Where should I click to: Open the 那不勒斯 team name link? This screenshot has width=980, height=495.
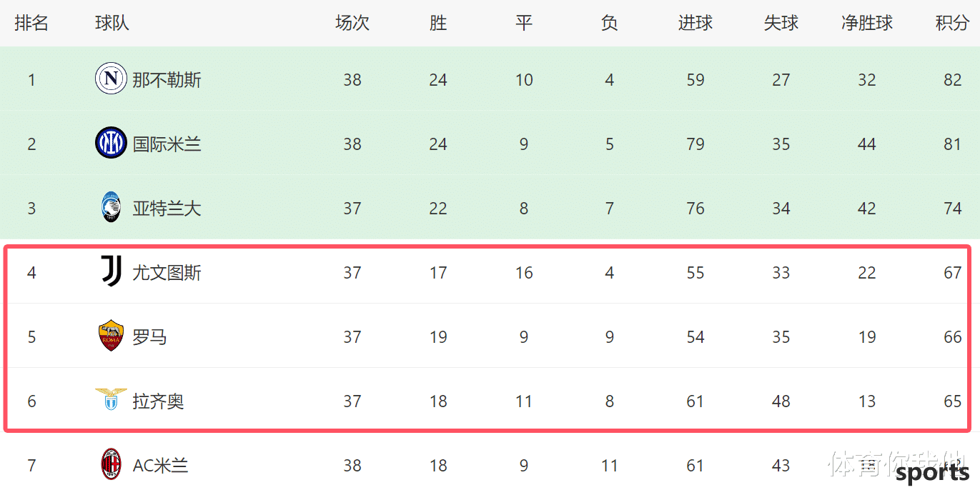[x=167, y=79]
